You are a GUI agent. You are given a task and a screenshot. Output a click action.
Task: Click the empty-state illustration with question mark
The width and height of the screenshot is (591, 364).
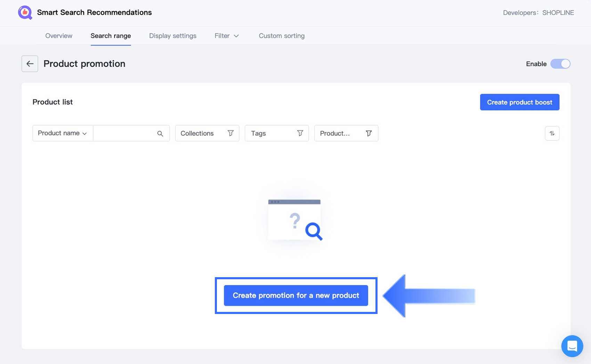pyautogui.click(x=295, y=220)
